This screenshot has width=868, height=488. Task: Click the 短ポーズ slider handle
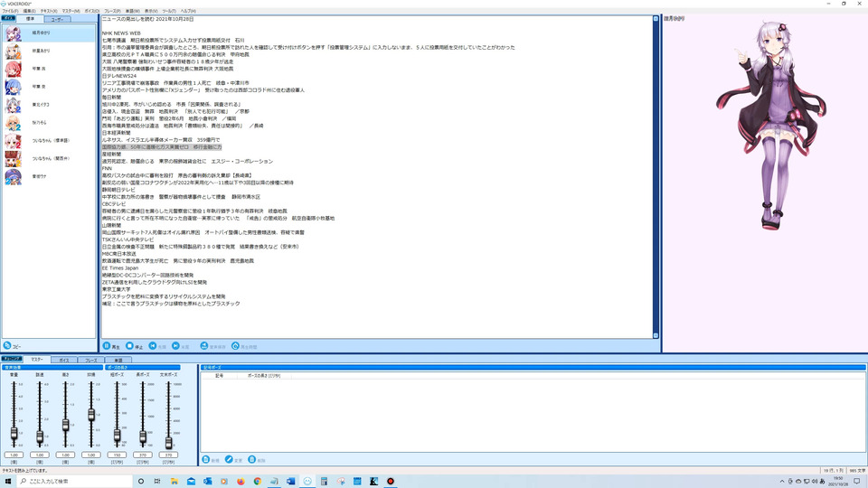click(117, 436)
